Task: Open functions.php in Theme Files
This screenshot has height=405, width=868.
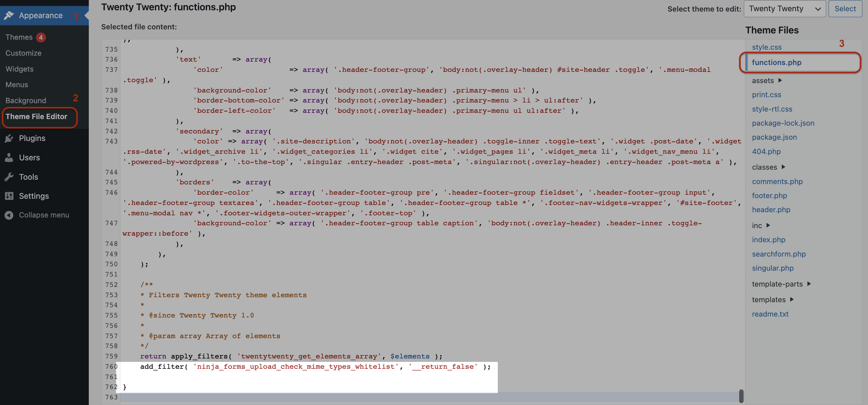Action: [776, 62]
